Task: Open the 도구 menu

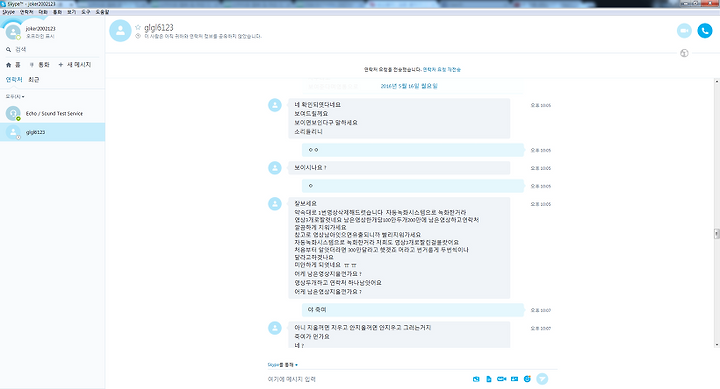Action: point(86,12)
